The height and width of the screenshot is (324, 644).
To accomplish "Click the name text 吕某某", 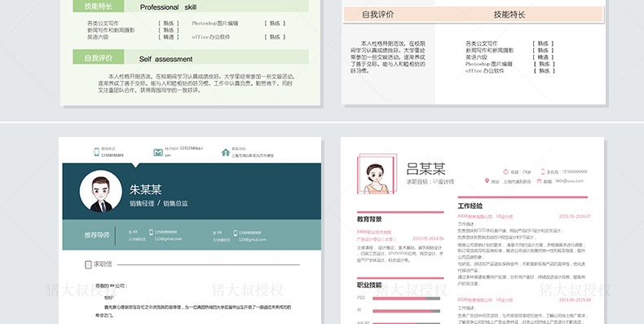I will (x=426, y=169).
